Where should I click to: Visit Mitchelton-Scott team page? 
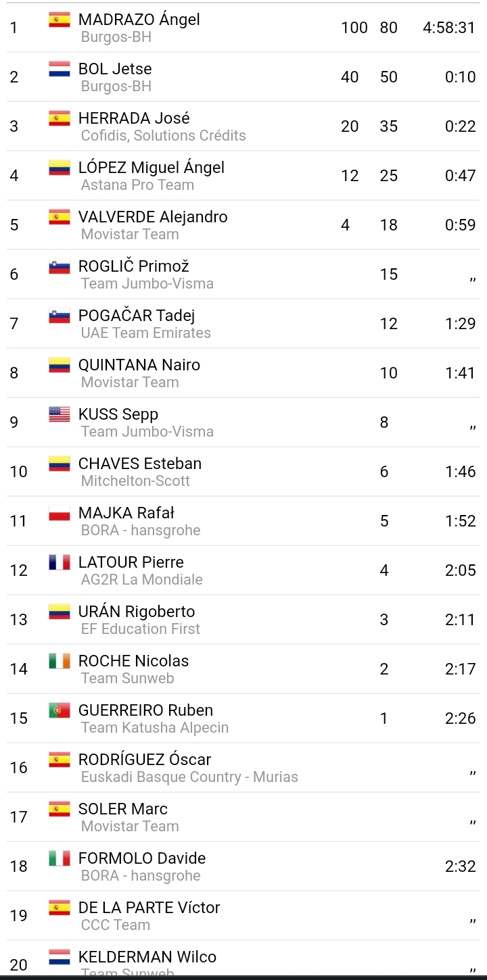click(x=135, y=481)
